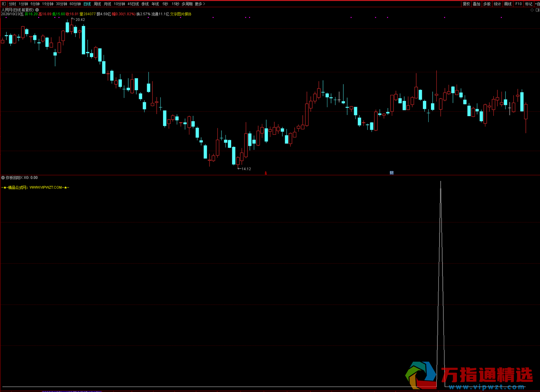
Task: Click the 换2.57% turnover value
Action: coord(143,14)
